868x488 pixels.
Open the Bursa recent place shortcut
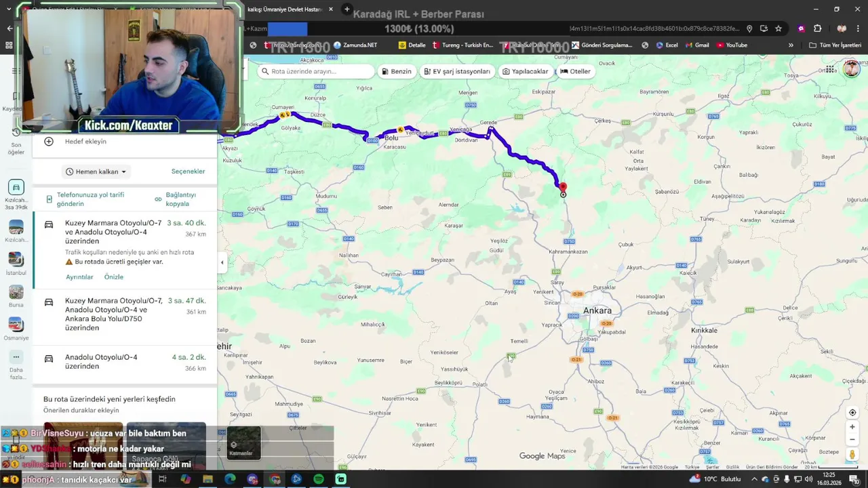pos(16,292)
